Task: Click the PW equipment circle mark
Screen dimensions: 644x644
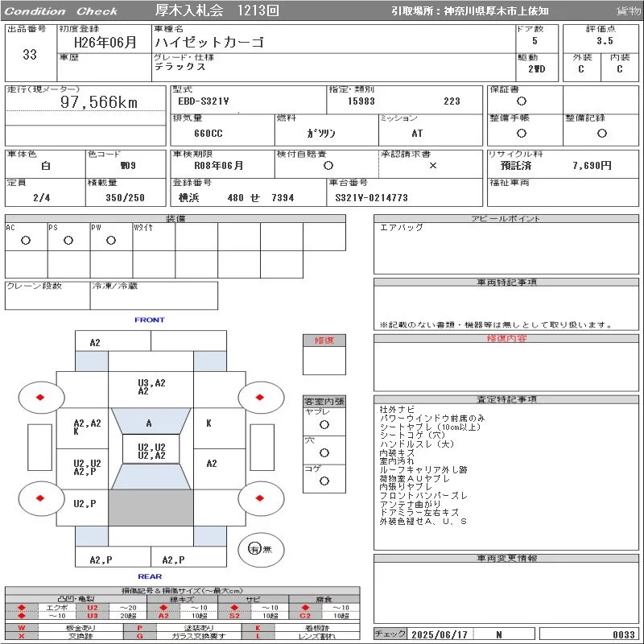Action: click(111, 240)
